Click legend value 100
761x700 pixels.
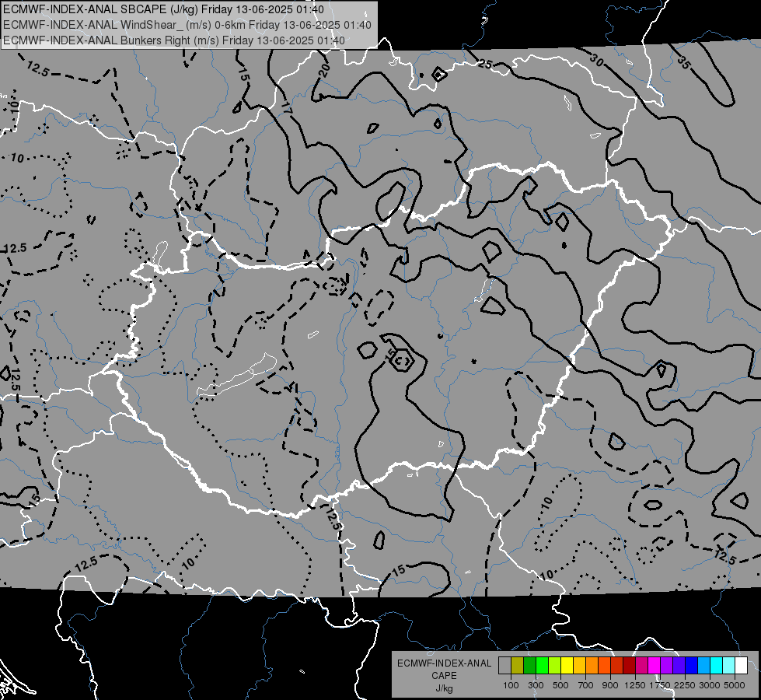pyautogui.click(x=511, y=685)
